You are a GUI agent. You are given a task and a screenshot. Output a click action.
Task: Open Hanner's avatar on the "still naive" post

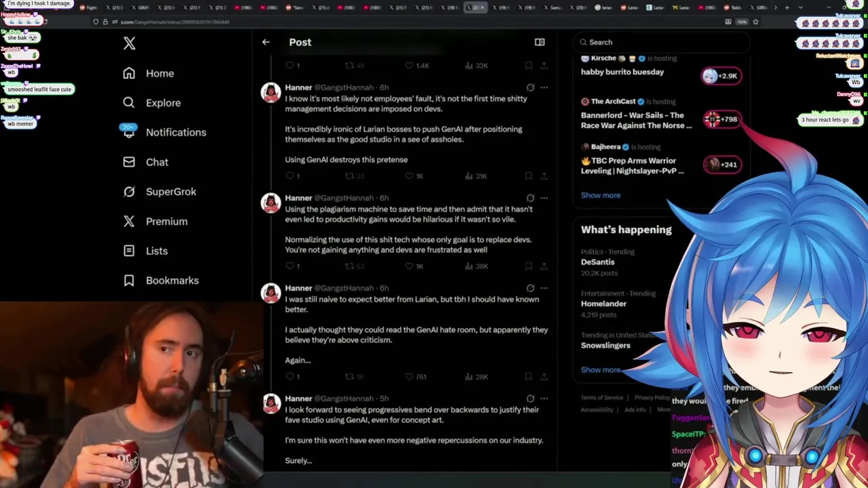(x=271, y=293)
